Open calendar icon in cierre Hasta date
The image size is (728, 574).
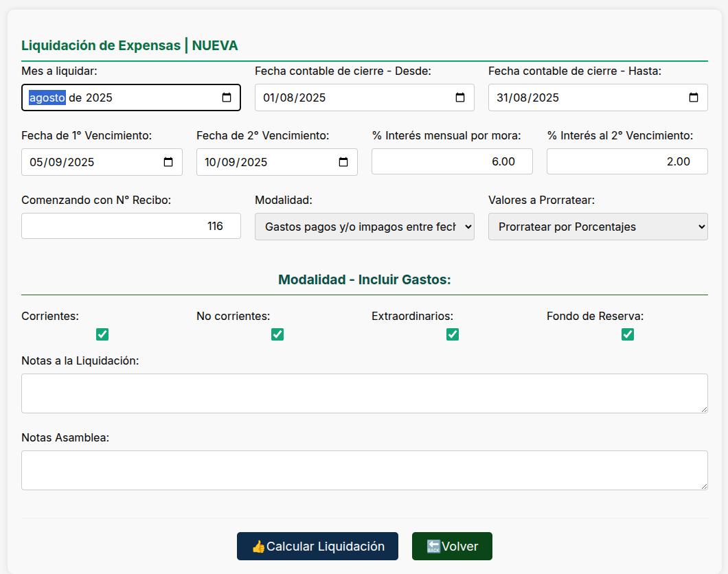[694, 97]
